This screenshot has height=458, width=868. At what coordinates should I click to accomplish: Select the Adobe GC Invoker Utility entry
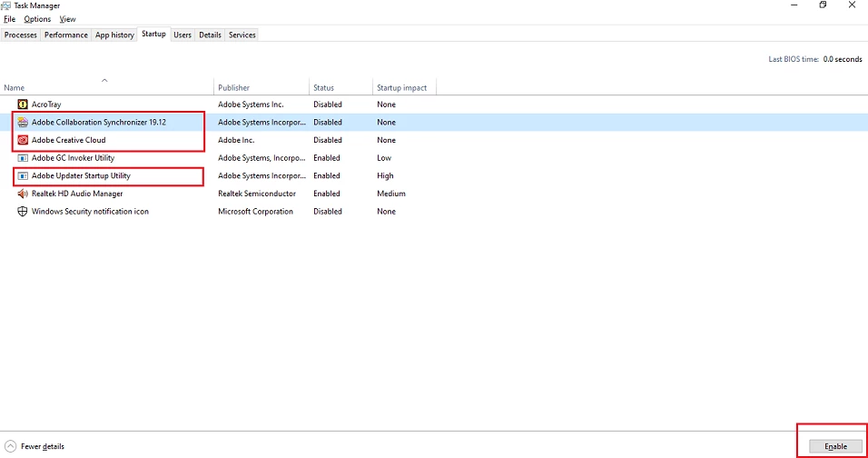point(73,158)
